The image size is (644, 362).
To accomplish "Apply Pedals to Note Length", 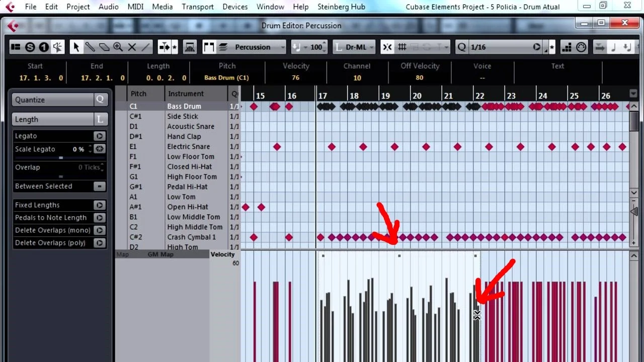I will point(100,218).
